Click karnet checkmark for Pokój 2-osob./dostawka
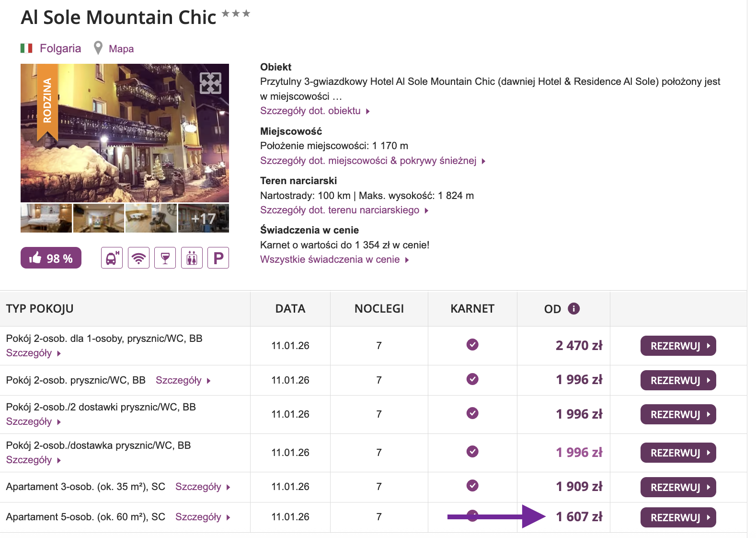This screenshot has height=538, width=756. click(472, 452)
